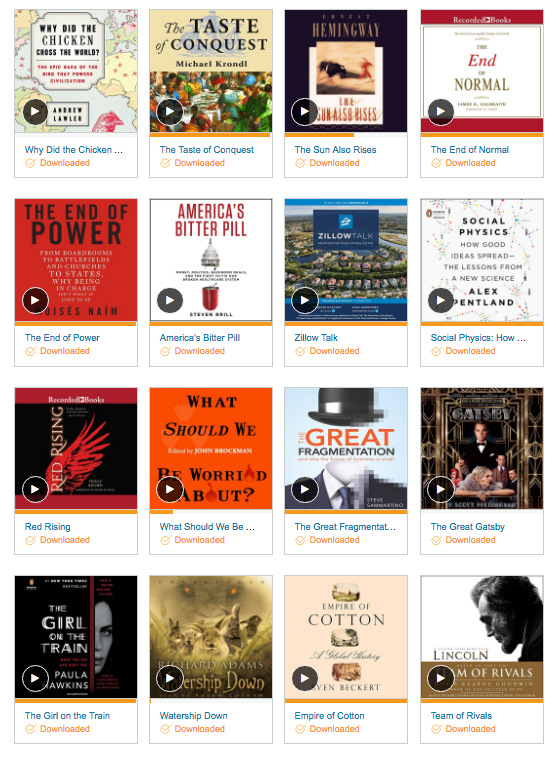
Task: Play the Zillow Talk audiobook
Action: pyautogui.click(x=304, y=301)
